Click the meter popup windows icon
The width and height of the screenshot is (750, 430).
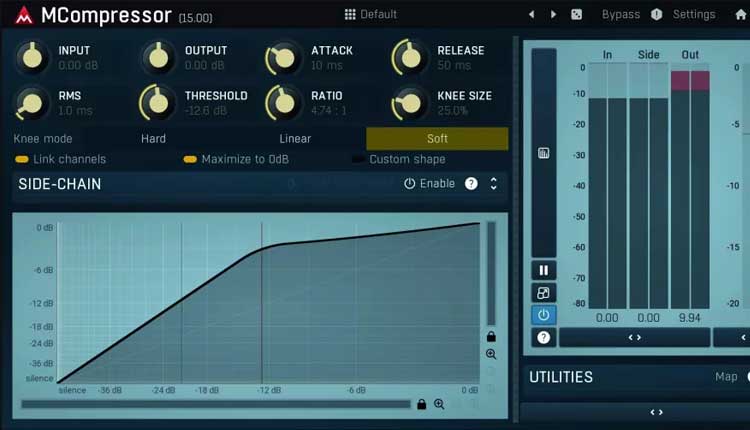pyautogui.click(x=543, y=293)
